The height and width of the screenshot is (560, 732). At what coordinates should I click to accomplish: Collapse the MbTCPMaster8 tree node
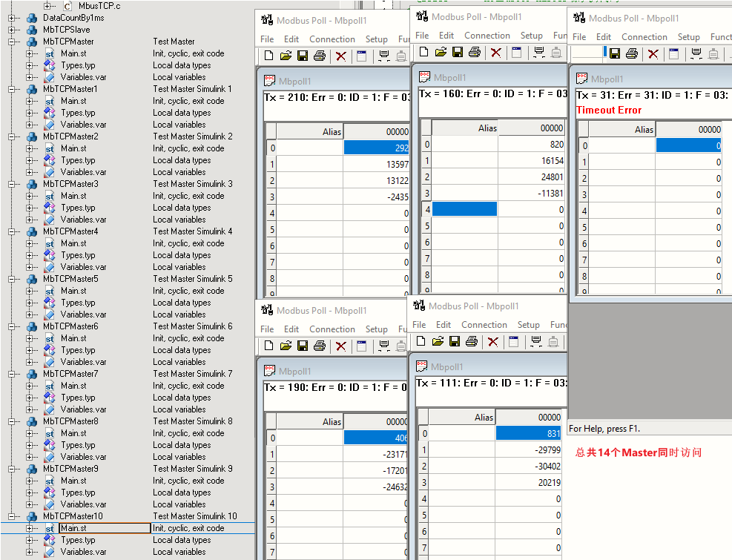click(12, 421)
